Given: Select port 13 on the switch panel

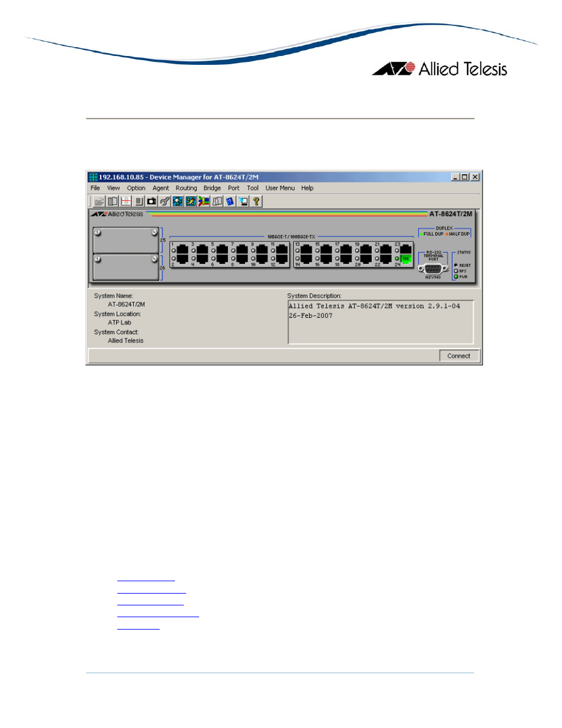Looking at the screenshot, I should tap(306, 250).
